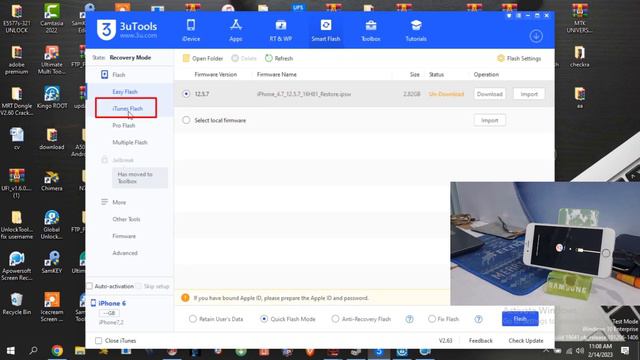Select Easy Flash in the sidebar
This screenshot has width=640, height=360.
point(125,92)
